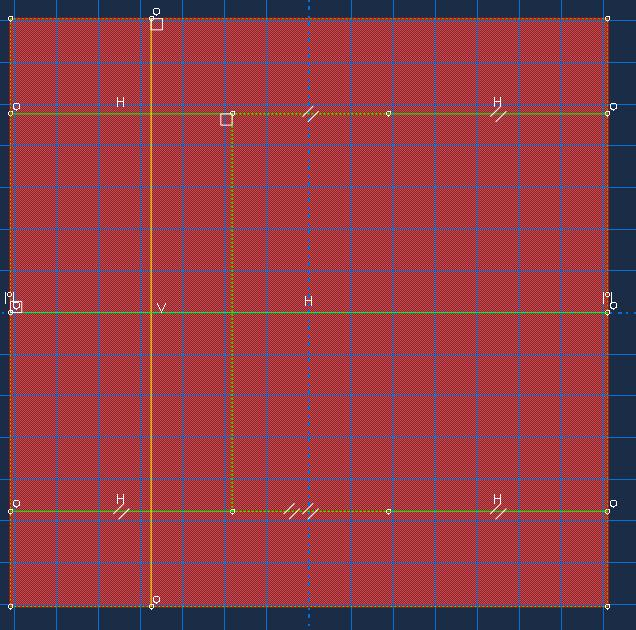
Task: Select the vertex at bottom of orange line
Action: click(x=151, y=606)
